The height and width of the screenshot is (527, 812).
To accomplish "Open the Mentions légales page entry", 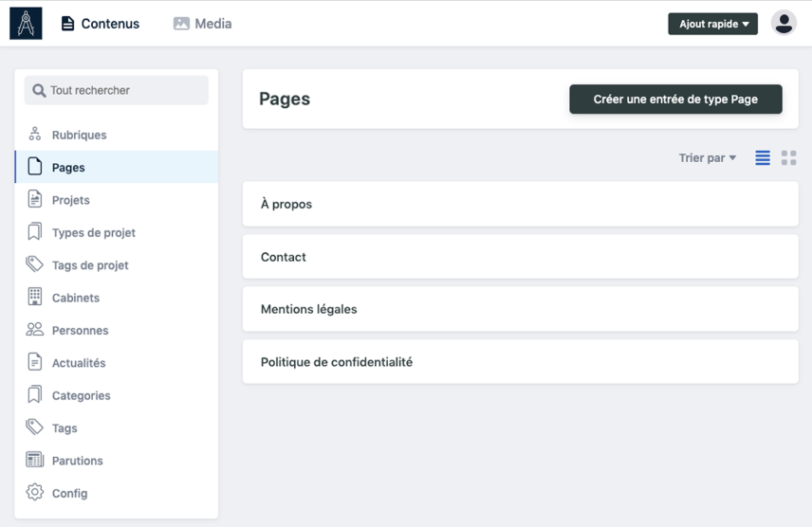I will pos(521,309).
